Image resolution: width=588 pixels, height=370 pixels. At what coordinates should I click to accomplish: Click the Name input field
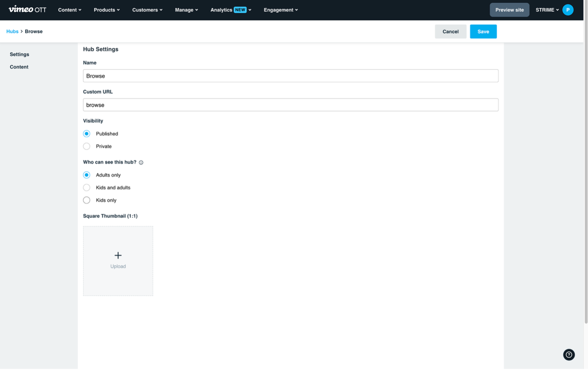tap(291, 76)
